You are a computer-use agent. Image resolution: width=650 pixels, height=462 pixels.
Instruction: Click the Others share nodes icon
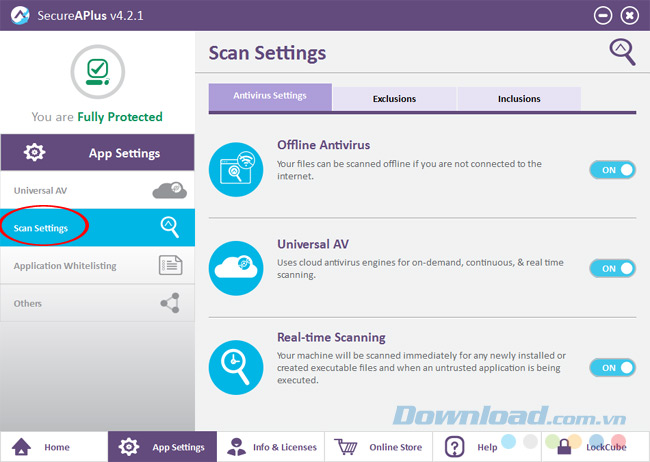170,303
